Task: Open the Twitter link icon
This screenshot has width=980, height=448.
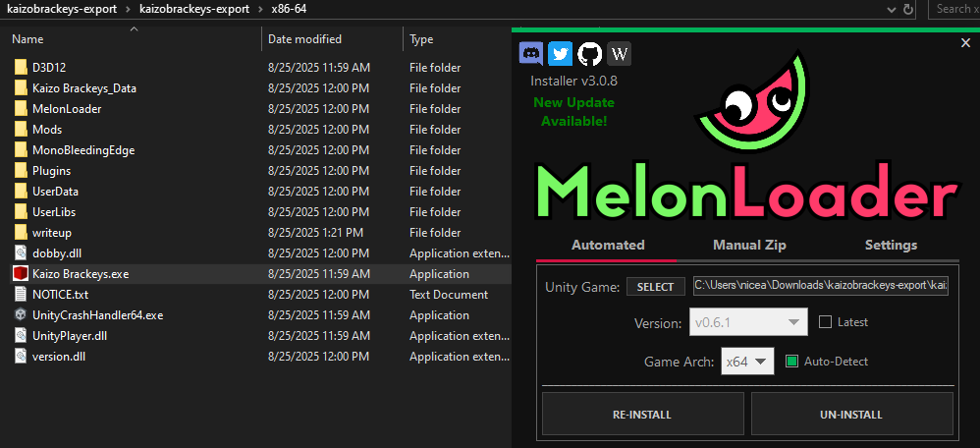Action: 560,53
